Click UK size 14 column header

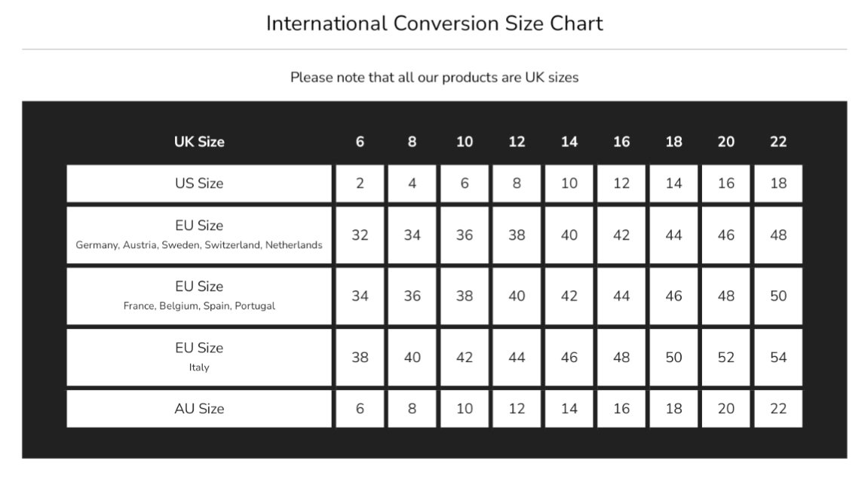coord(569,142)
